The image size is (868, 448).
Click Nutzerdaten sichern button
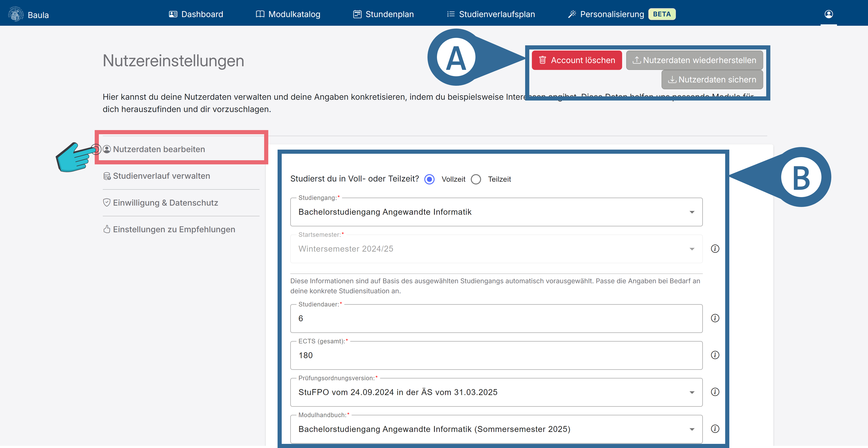[712, 79]
